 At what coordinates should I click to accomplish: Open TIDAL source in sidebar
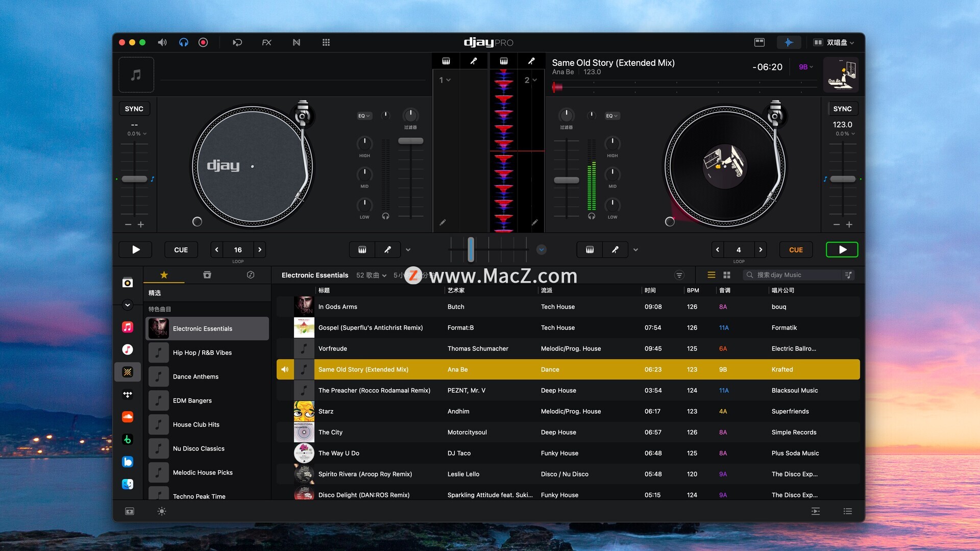[x=128, y=394]
